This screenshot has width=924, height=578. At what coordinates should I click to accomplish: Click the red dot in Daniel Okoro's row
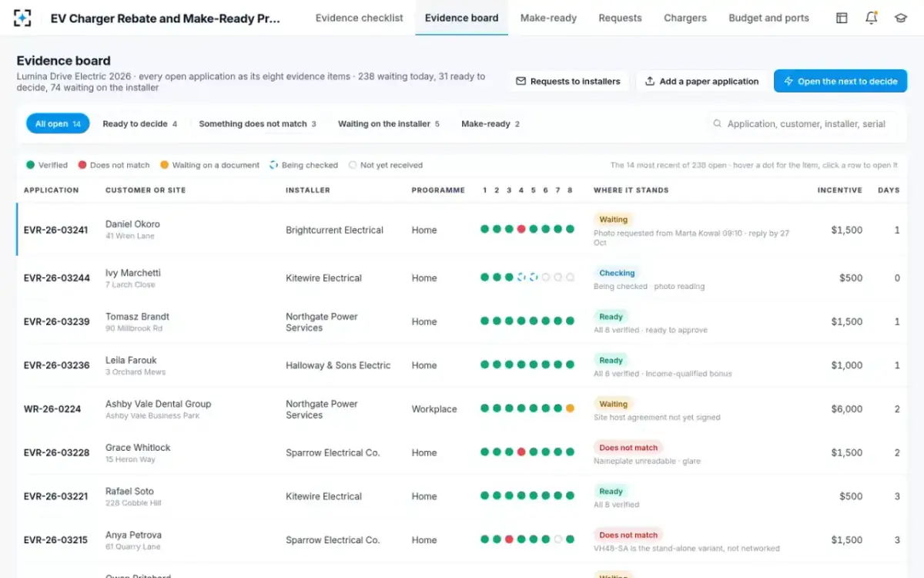521,229
